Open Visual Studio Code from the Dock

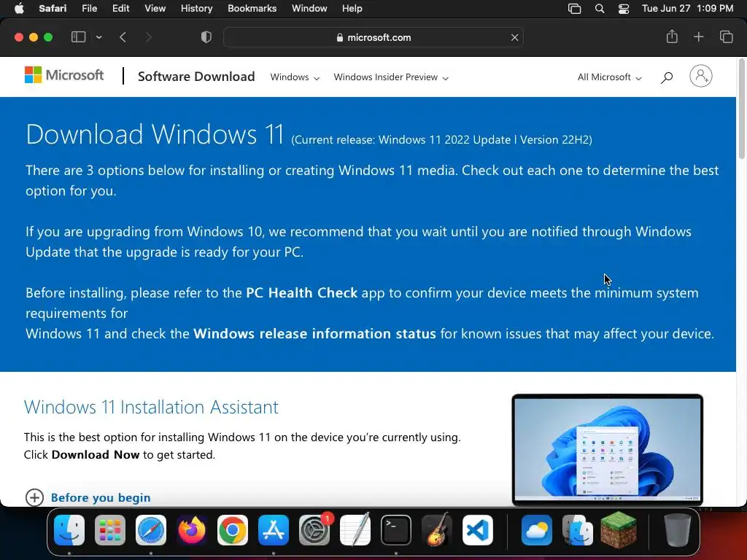[x=477, y=530]
